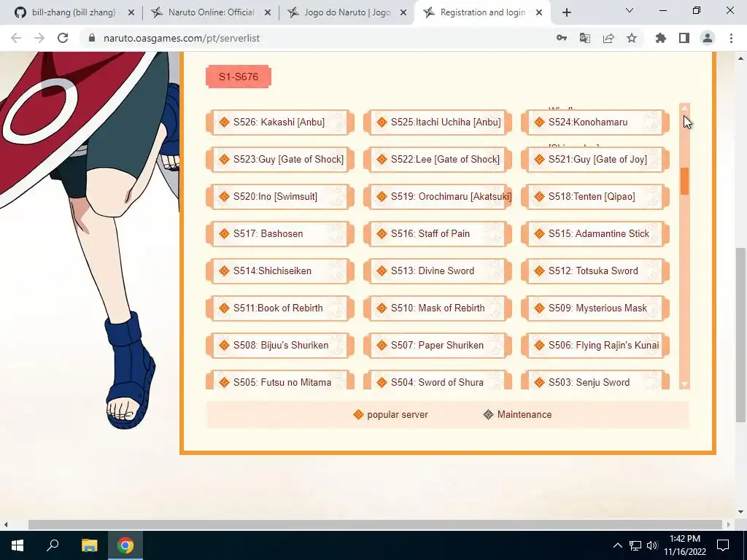
Task: Close the bill-zhang GitHub tab
Action: click(x=131, y=13)
